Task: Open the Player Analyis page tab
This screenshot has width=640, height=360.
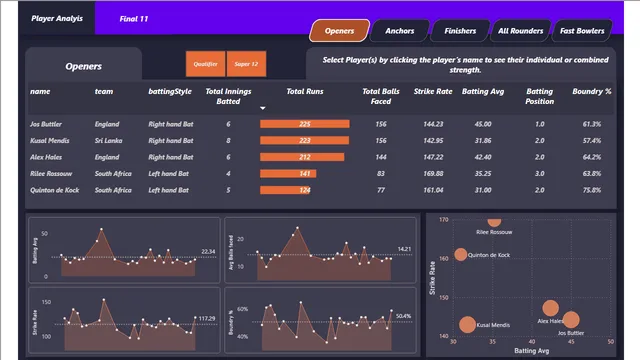Action: click(57, 18)
